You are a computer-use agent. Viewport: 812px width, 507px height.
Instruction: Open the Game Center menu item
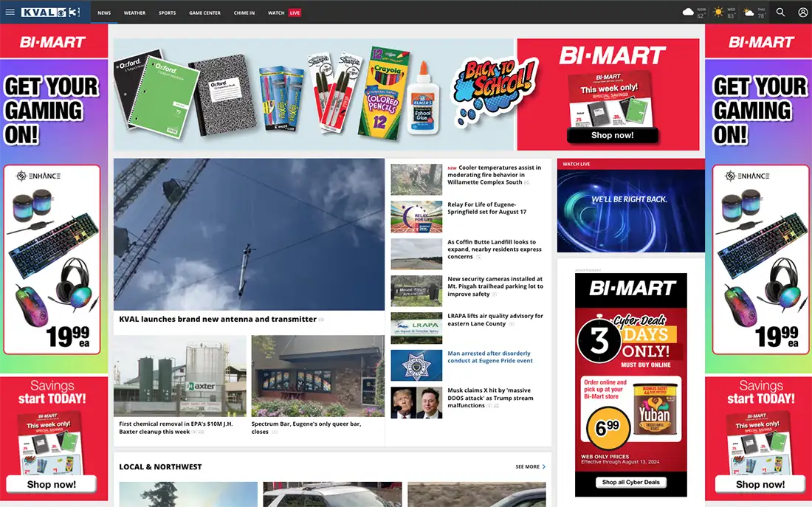[x=204, y=13]
